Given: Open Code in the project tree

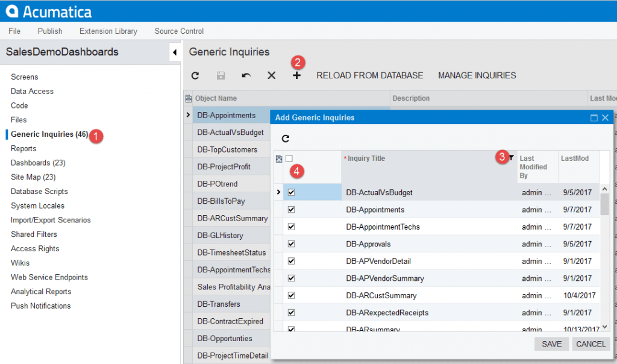Looking at the screenshot, I should pos(19,105).
